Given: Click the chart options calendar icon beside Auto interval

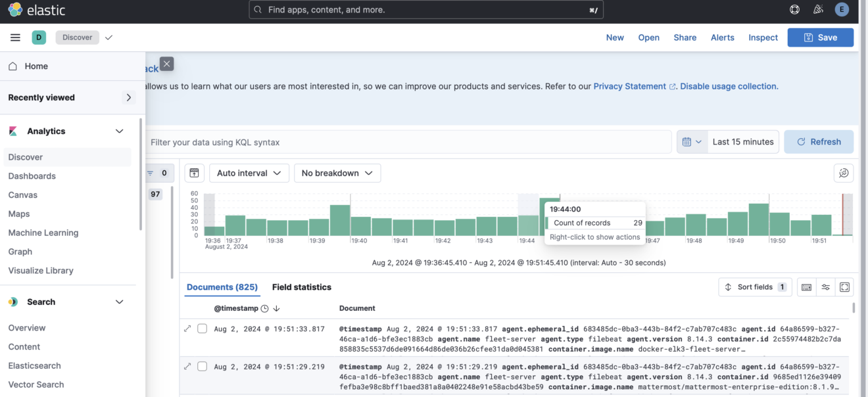Looking at the screenshot, I should coord(194,173).
